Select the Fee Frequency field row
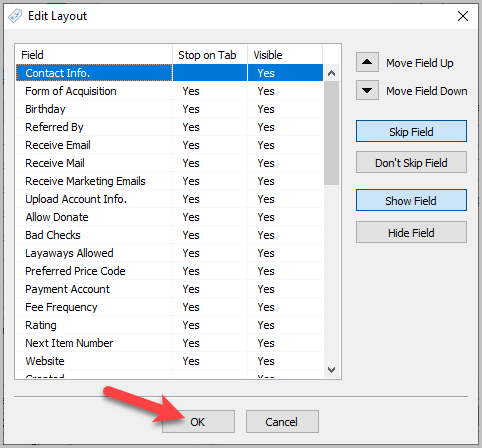This screenshot has width=482, height=448. coord(169,307)
